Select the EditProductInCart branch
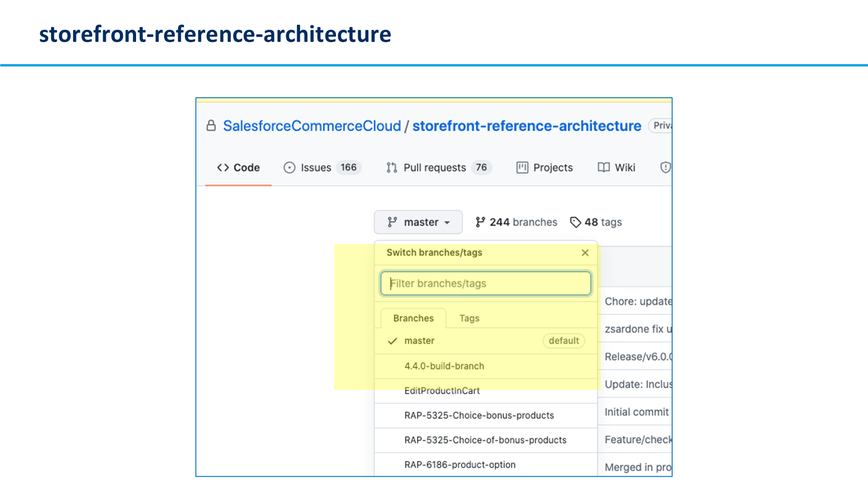The height and width of the screenshot is (488, 868). (x=486, y=391)
